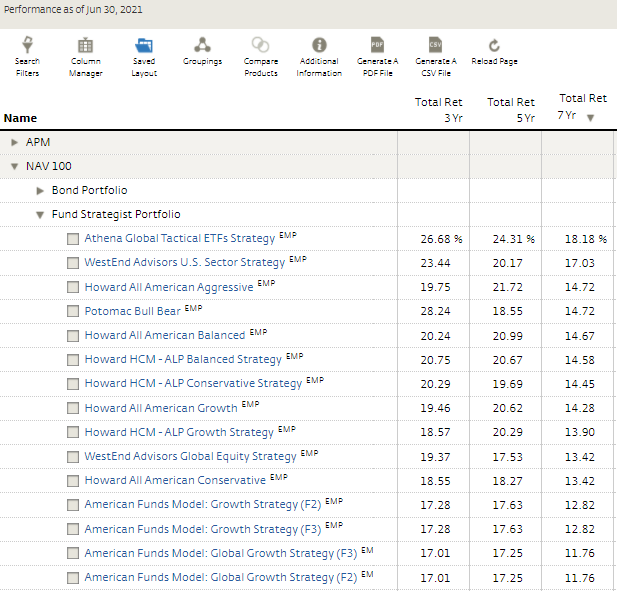Select Howard Aggressive 5 Yr value 21.72
This screenshot has height=591, width=617.
(508, 287)
